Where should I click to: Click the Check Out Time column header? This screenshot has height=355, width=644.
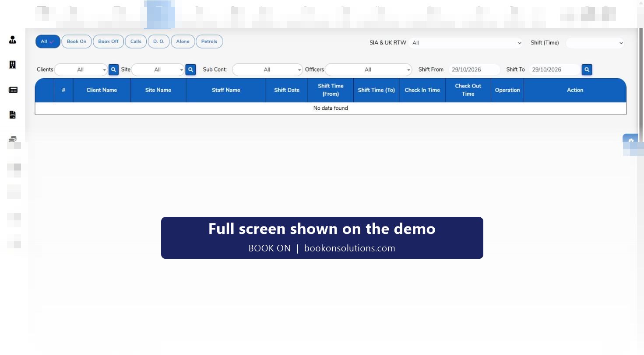click(468, 90)
